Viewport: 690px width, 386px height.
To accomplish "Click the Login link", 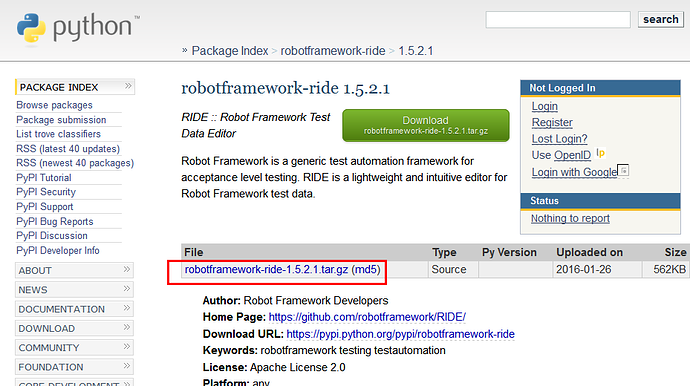I will pyautogui.click(x=544, y=107).
